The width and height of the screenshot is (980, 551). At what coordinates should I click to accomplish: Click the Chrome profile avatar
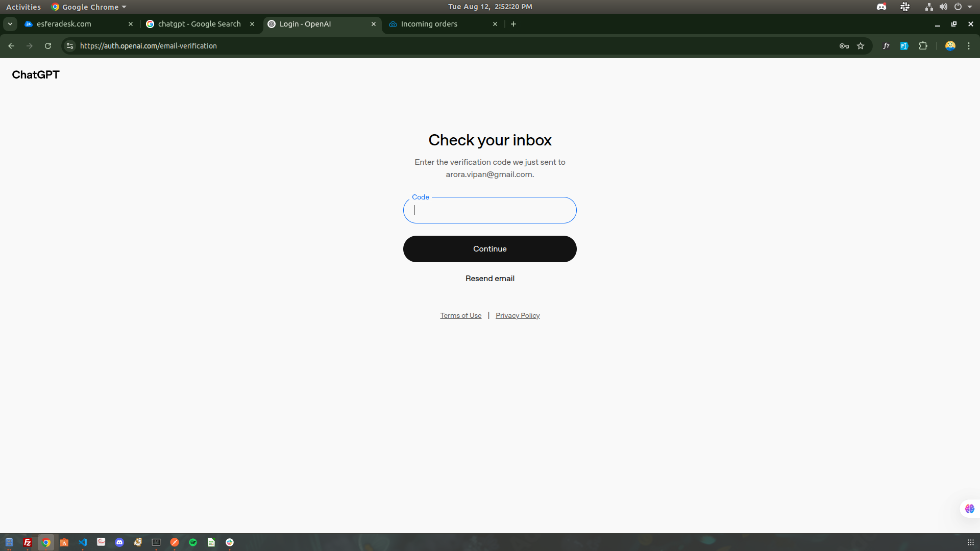point(950,46)
